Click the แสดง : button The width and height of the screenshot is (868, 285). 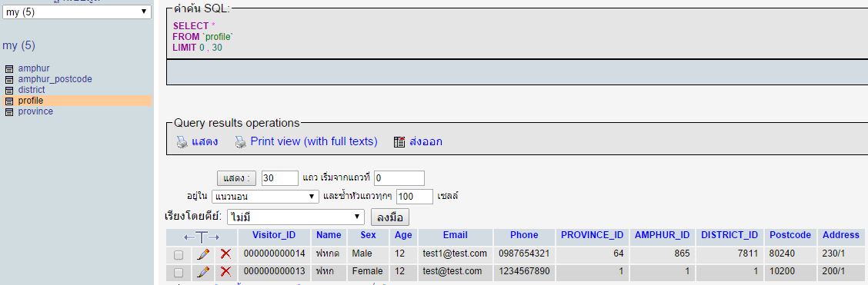click(x=236, y=178)
